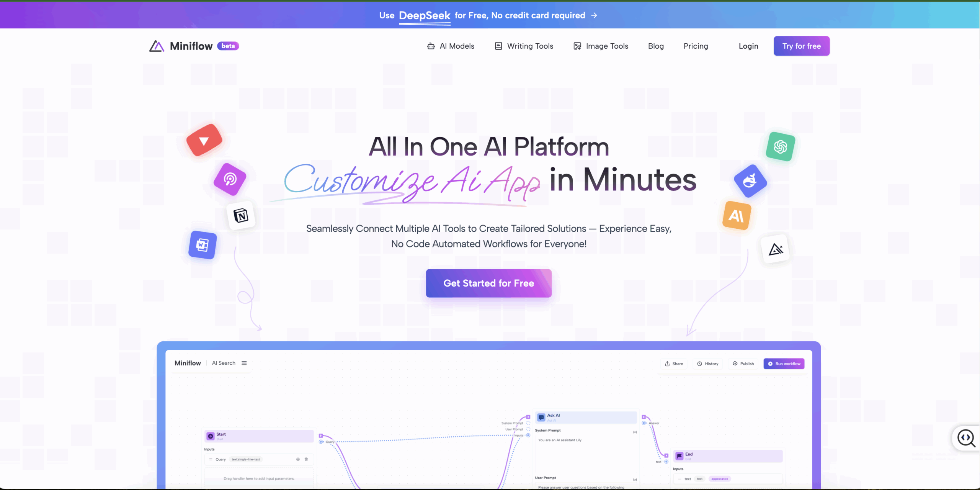This screenshot has height=490, width=980.
Task: Click the Miniflow triangle logo icon
Action: [157, 46]
